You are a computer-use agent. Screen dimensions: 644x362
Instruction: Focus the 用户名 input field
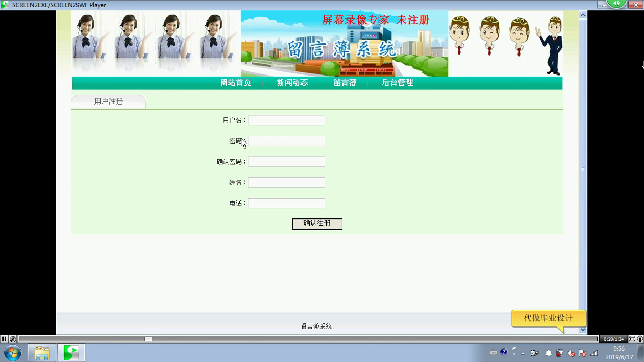click(287, 120)
